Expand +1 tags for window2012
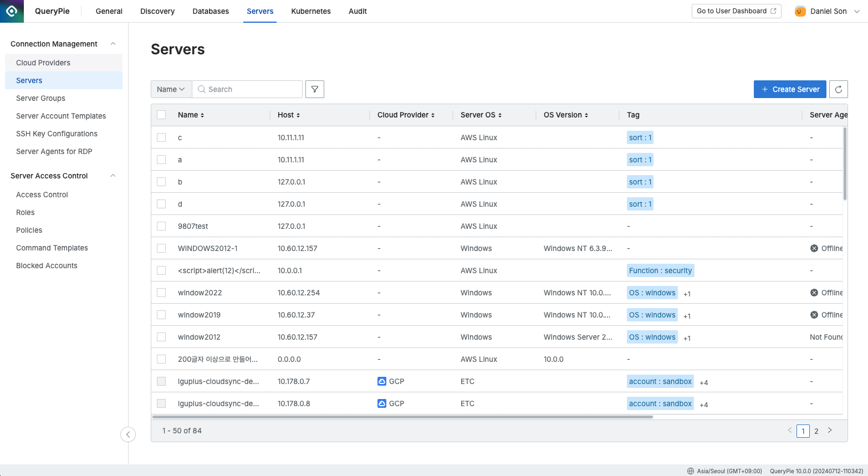 [687, 338]
